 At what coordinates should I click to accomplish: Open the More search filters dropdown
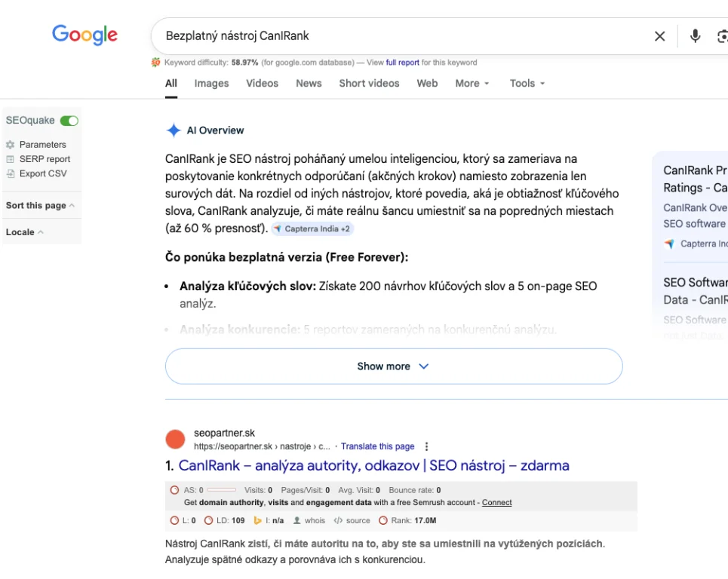[472, 84]
